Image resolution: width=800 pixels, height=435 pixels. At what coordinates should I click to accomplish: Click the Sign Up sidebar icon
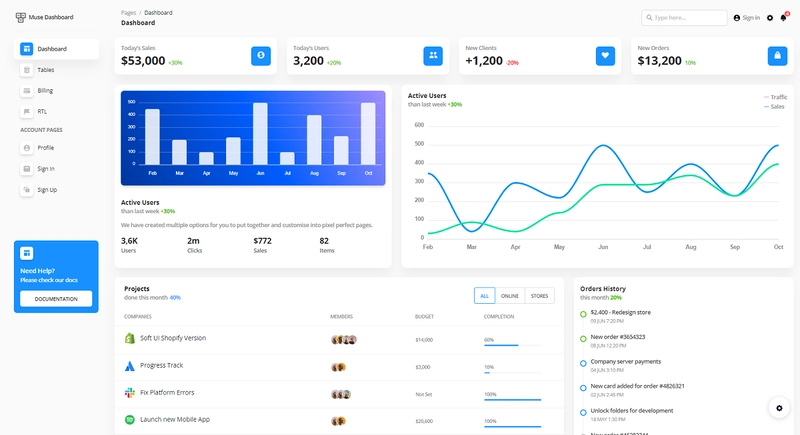tap(27, 190)
